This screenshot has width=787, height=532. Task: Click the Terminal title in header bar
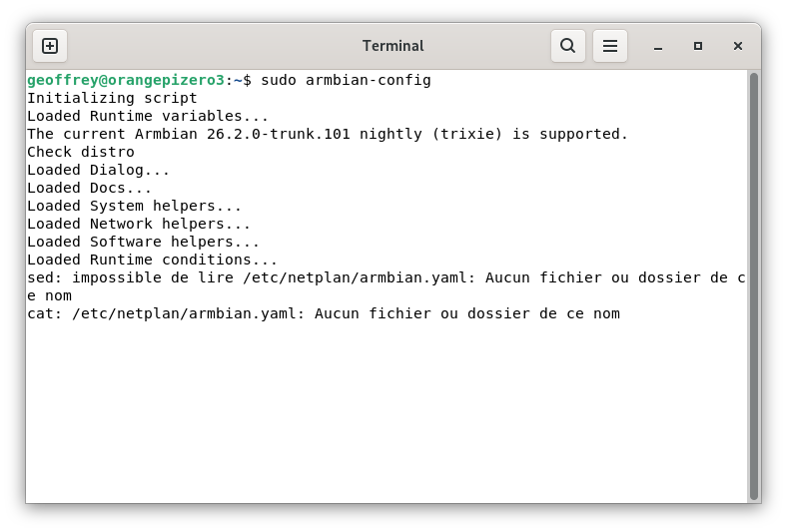(393, 46)
